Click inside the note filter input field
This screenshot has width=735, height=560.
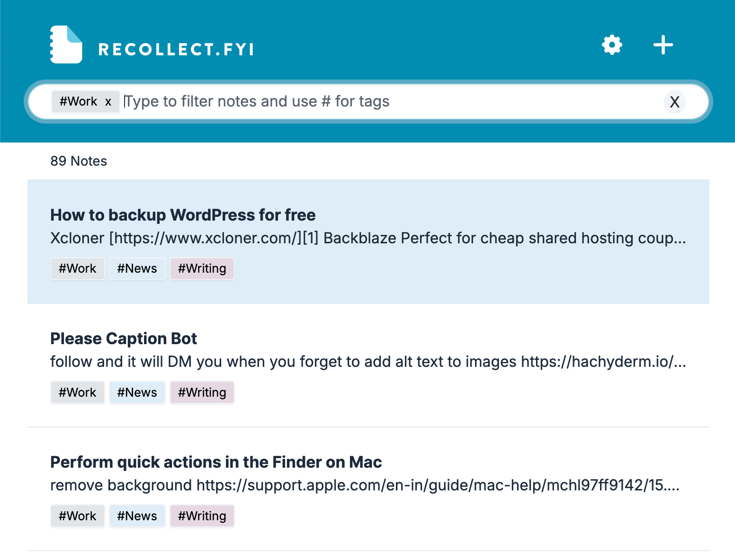[284, 101]
